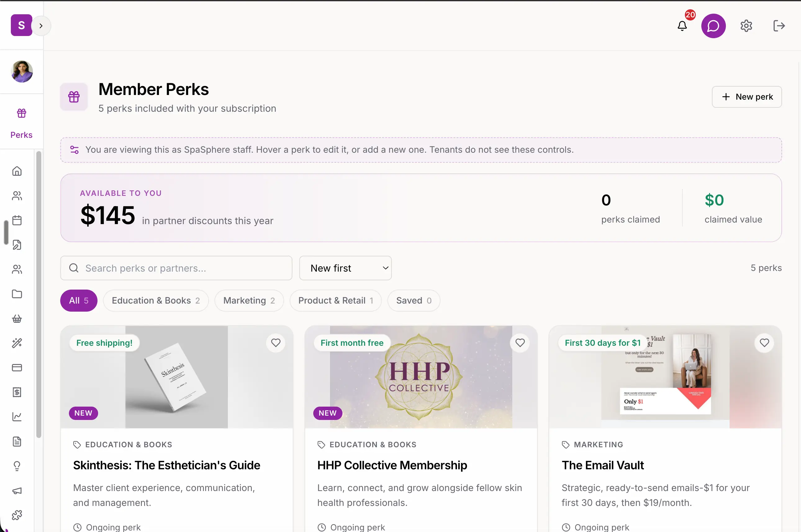This screenshot has height=532, width=801.
Task: Open the lightbulb icon in sidebar
Action: pos(17,466)
